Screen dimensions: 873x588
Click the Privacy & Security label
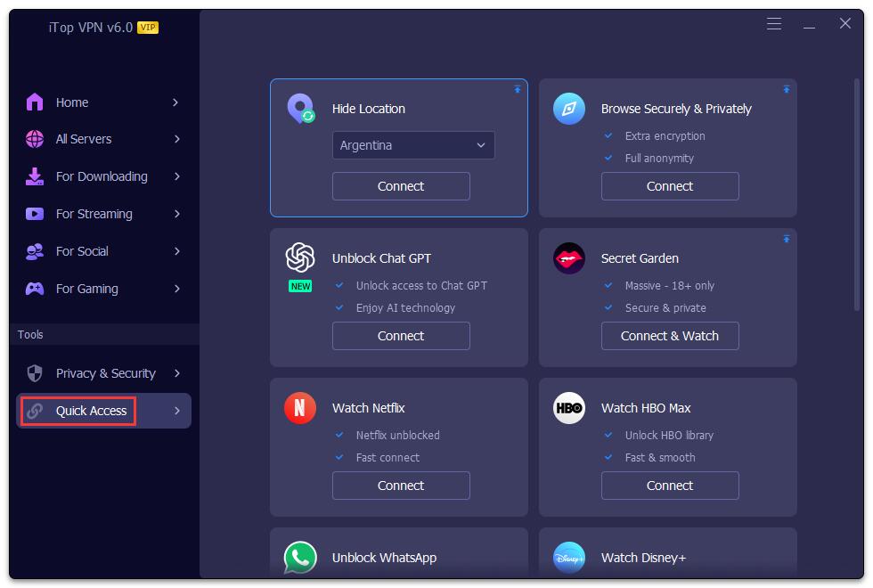coord(106,373)
